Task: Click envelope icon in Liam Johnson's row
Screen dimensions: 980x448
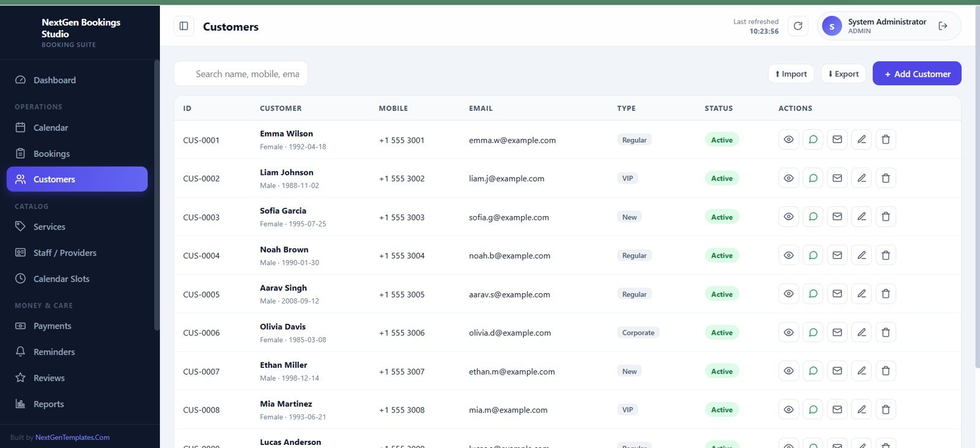Action: 837,178
